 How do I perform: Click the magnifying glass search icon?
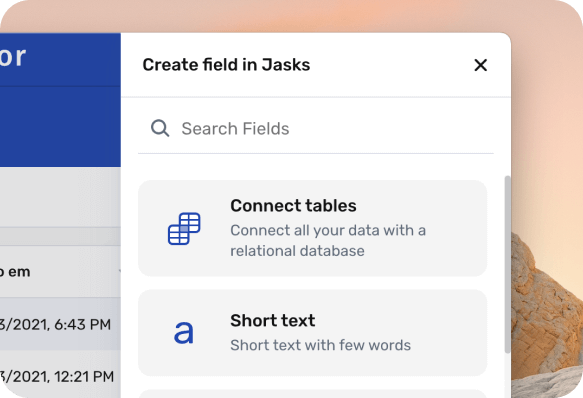click(160, 128)
